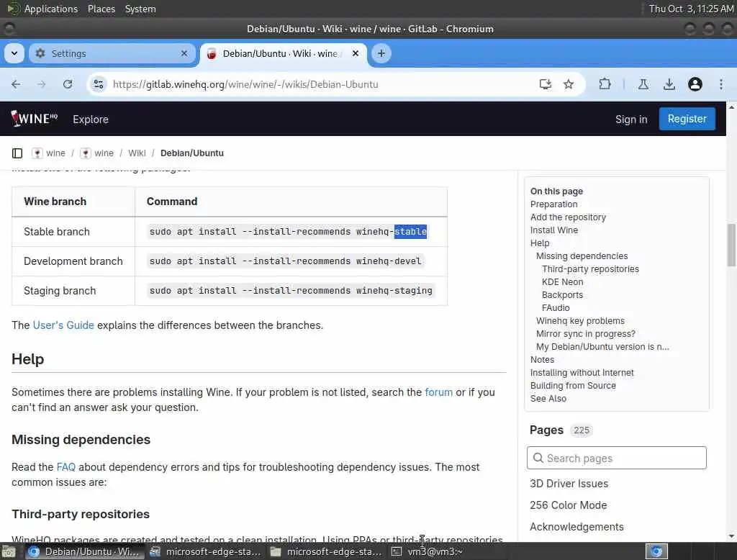Close the Settings tab

coord(184,53)
